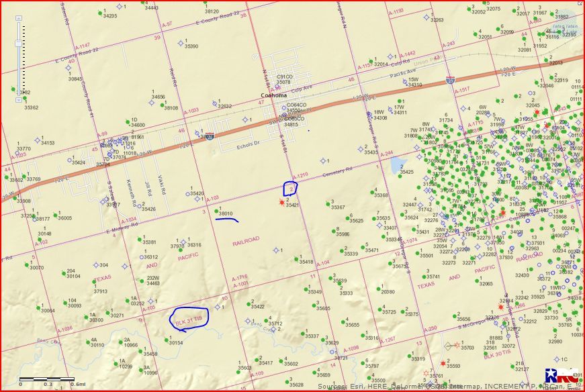Select the green well dot labeled 38010
The height and width of the screenshot is (392, 585).
pyautogui.click(x=217, y=211)
